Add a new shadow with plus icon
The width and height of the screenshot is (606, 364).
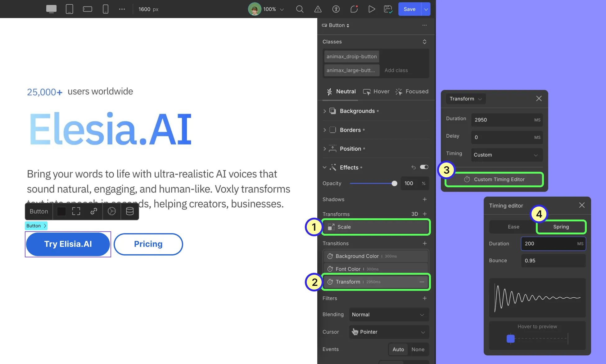[425, 199]
